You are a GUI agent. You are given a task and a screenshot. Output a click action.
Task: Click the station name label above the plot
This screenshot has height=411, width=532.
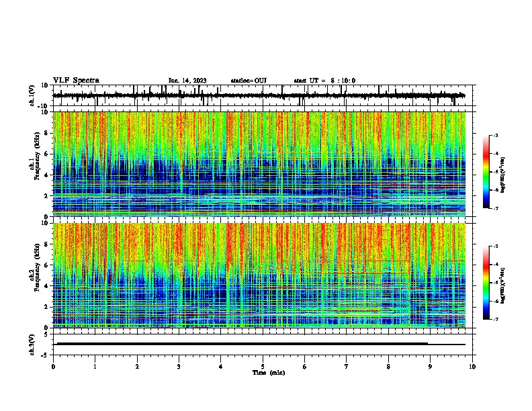coord(249,81)
